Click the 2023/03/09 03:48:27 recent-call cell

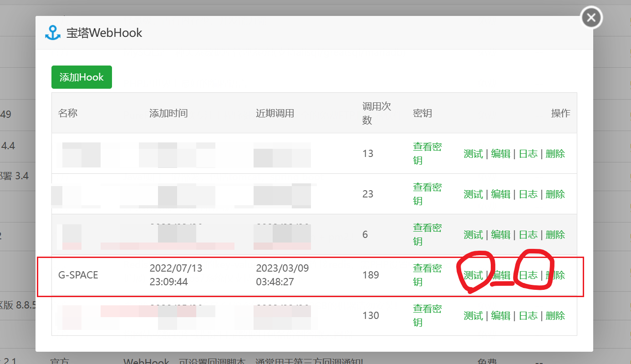pos(282,275)
